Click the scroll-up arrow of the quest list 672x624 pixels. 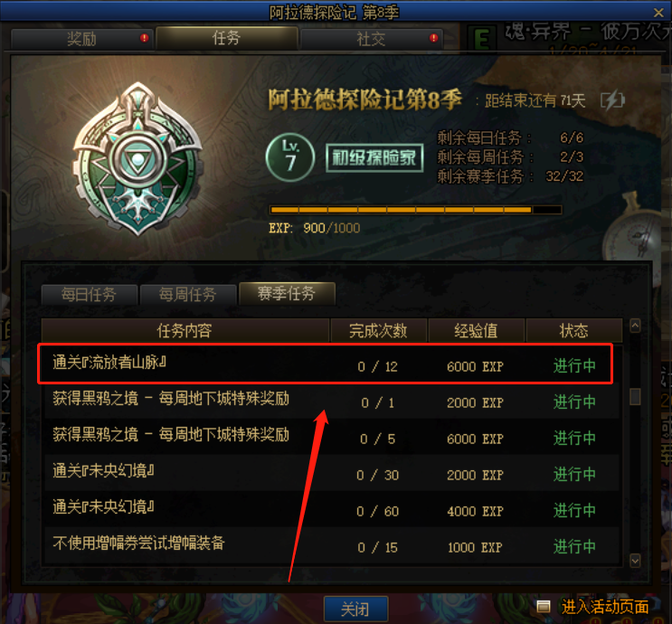coord(635,326)
